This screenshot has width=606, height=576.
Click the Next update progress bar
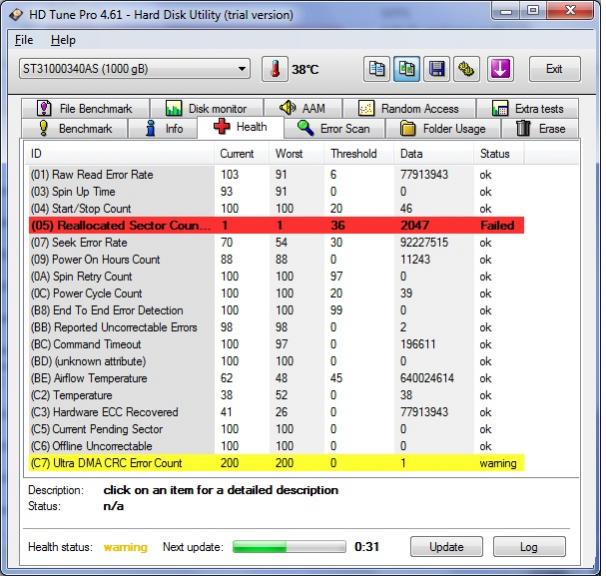click(x=289, y=547)
